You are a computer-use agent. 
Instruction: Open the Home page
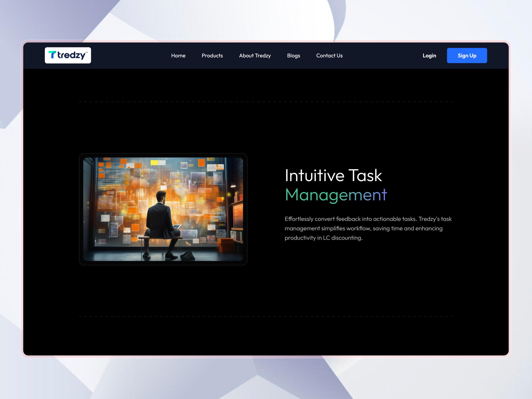click(178, 56)
